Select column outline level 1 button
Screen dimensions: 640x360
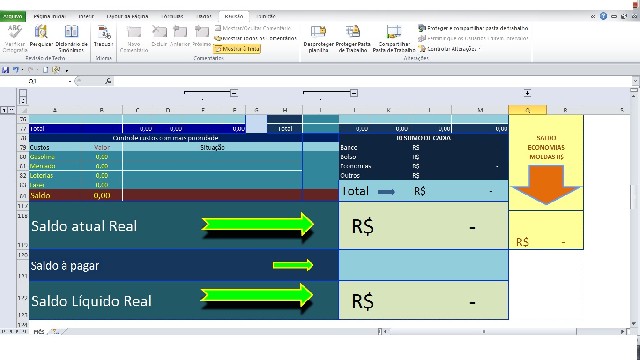(23, 93)
